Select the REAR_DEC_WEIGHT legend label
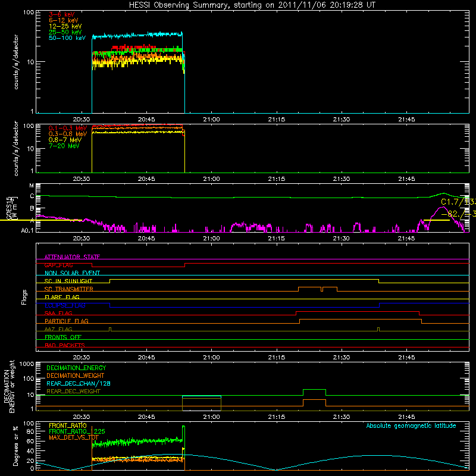 (x=73, y=392)
